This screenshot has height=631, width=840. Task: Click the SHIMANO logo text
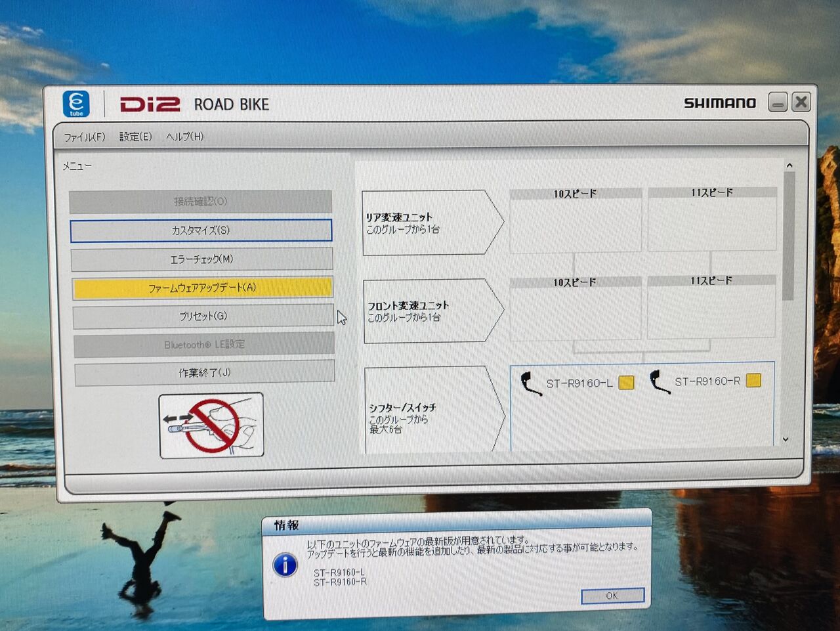click(x=720, y=103)
